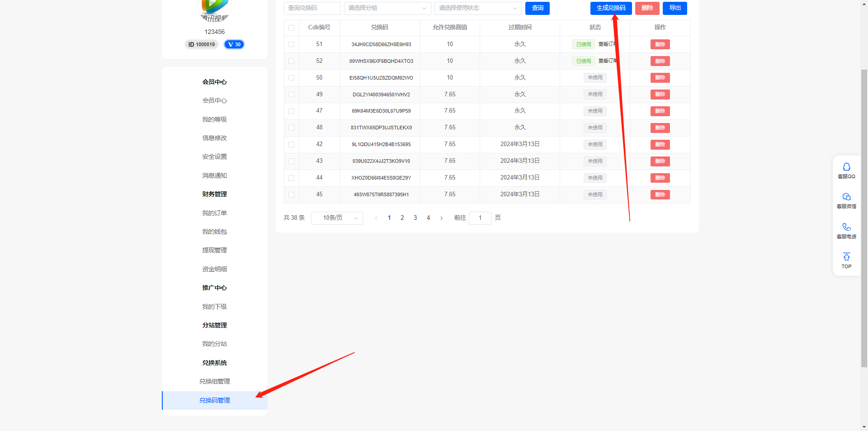This screenshot has height=431, width=868.
Task: Go to 我的钱包 in the sidebar
Action: click(215, 232)
